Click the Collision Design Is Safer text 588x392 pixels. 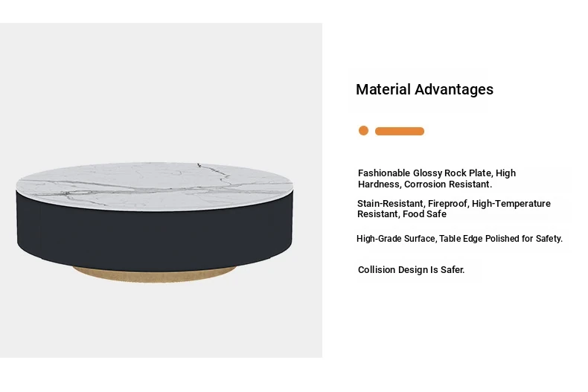(x=411, y=270)
